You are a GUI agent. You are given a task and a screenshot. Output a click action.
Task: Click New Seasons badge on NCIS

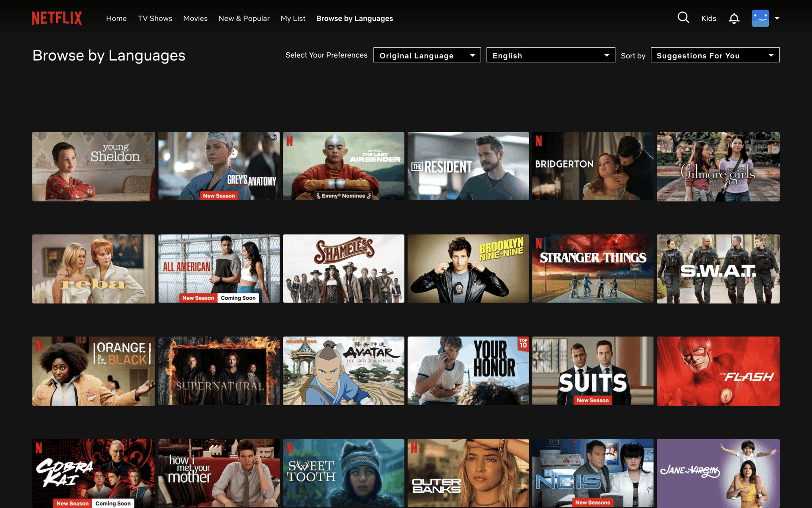593,502
